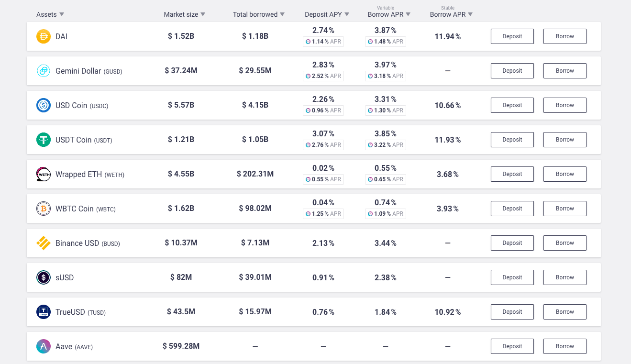Deposit WBTC Coin
631x364 pixels.
[512, 209]
